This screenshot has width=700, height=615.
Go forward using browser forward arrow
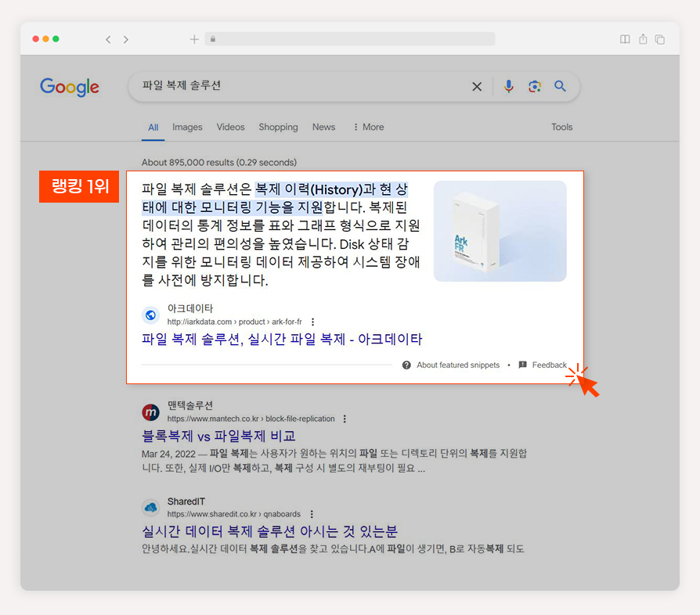pyautogui.click(x=126, y=40)
